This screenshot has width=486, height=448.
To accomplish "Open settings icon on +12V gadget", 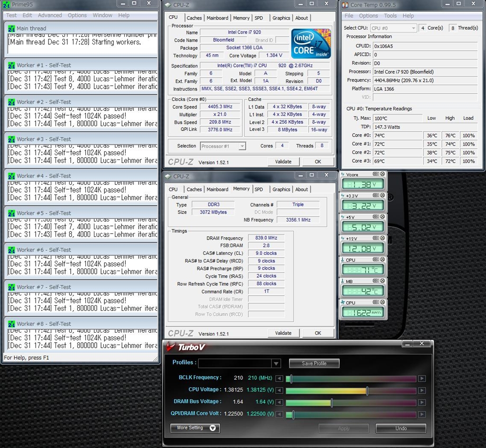I will click(376, 238).
